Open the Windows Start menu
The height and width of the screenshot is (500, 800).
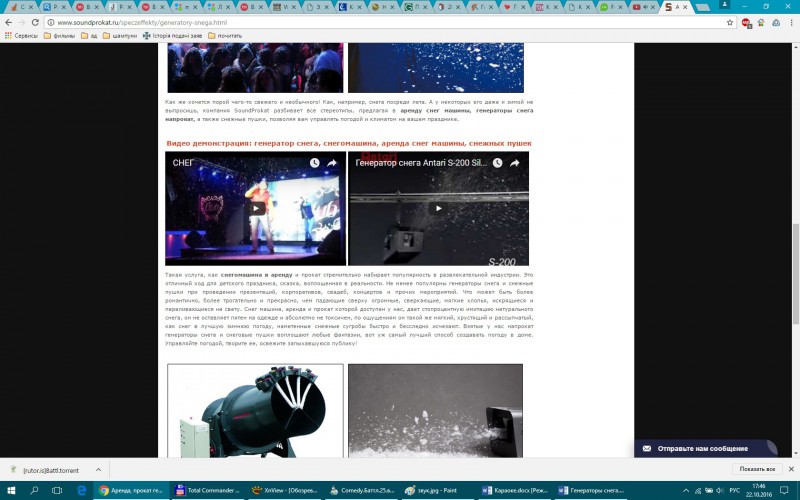pos(11,490)
